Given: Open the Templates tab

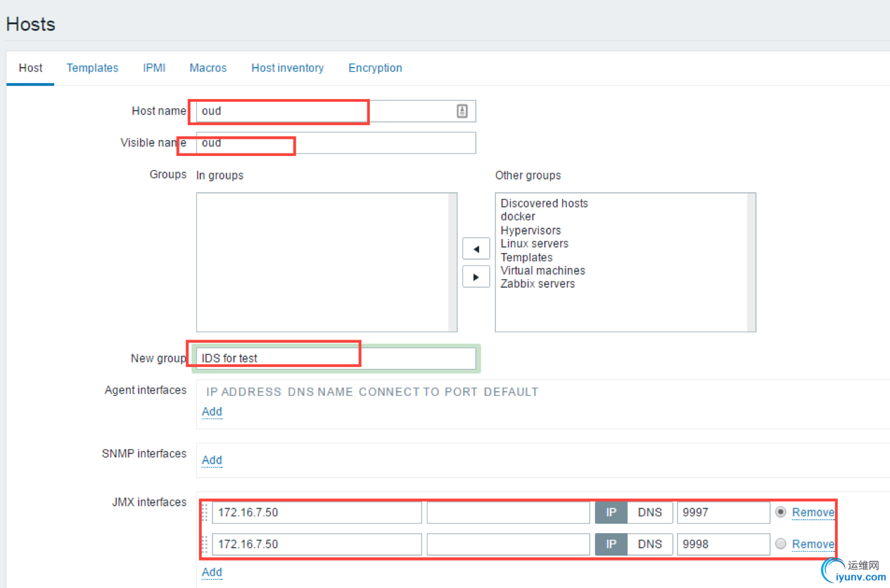Looking at the screenshot, I should tap(92, 68).
